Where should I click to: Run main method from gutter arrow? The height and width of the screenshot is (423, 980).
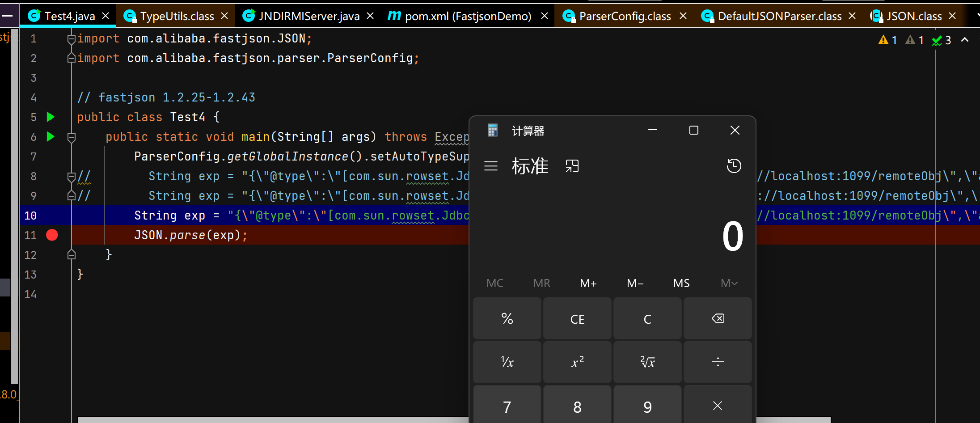tap(51, 137)
